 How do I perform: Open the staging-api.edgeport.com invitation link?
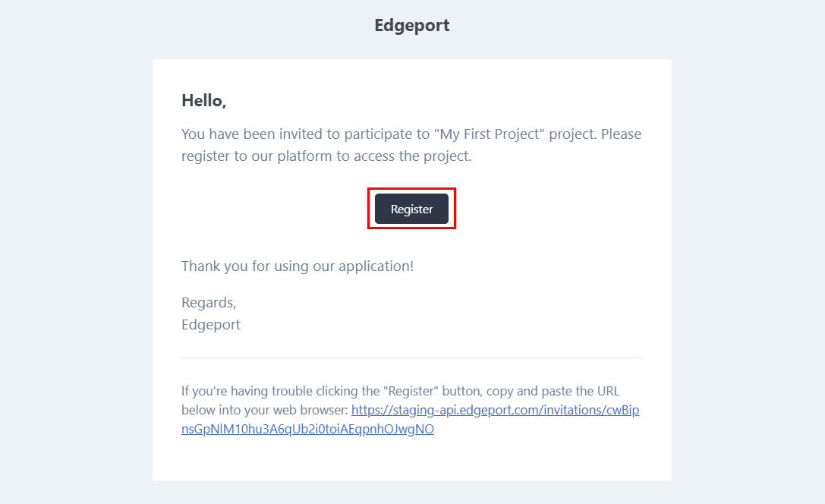tap(495, 411)
